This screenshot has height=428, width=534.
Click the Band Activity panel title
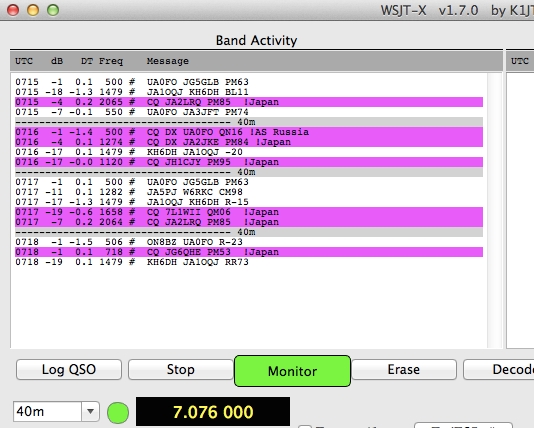[256, 41]
